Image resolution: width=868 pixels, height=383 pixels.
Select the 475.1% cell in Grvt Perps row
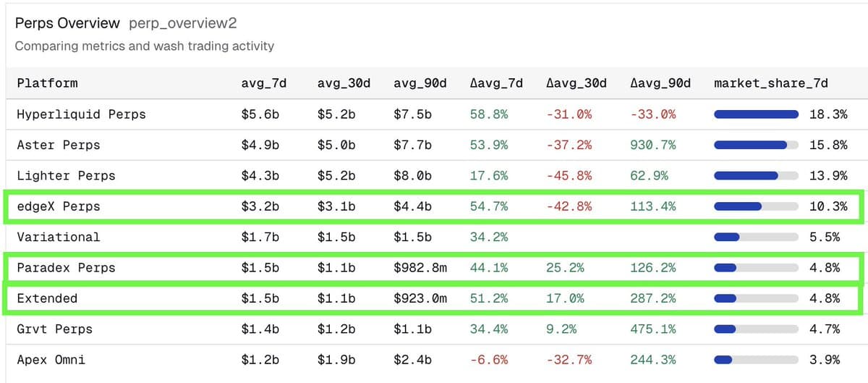[x=653, y=329]
